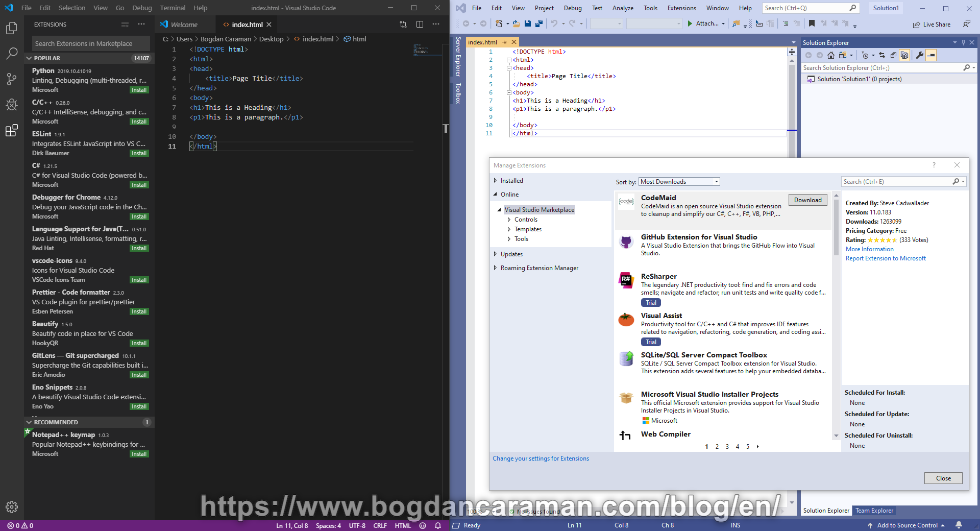Go to page 2 of extension results
The width and height of the screenshot is (980, 531).
[717, 447]
